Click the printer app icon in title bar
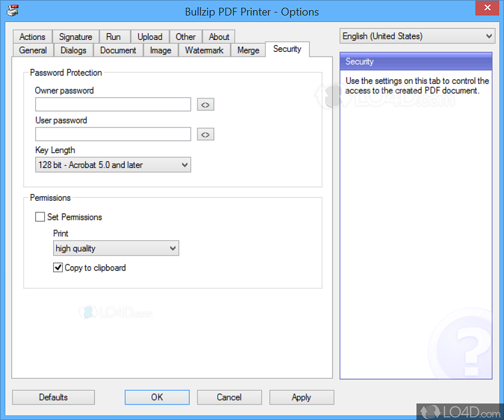The height and width of the screenshot is (420, 504). tap(13, 11)
